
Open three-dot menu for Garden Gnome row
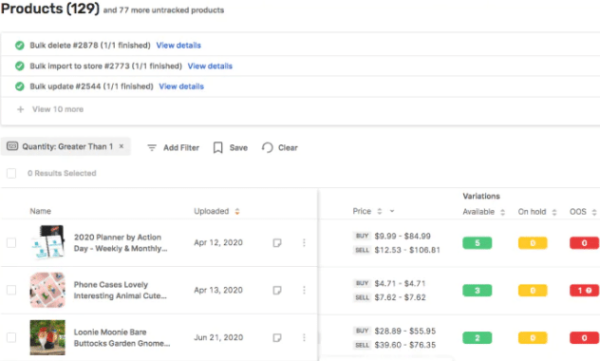click(x=304, y=338)
